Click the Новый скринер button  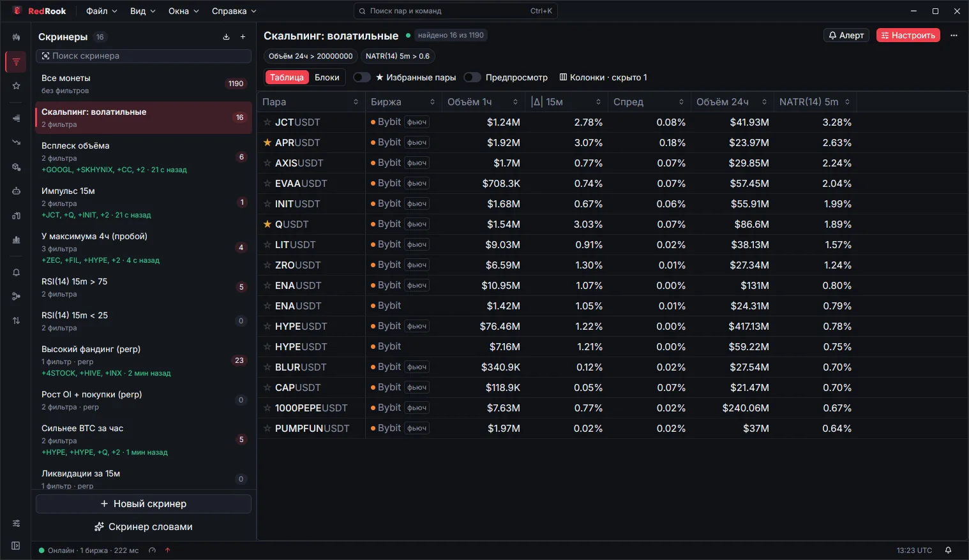(144, 504)
